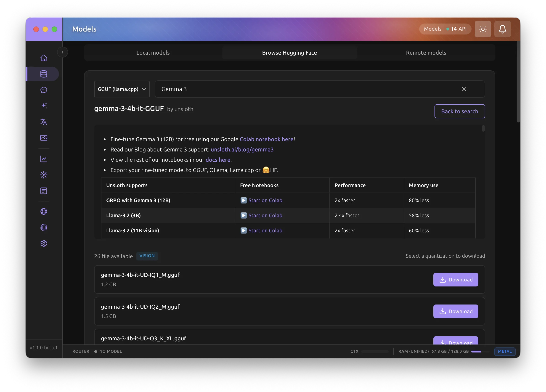Open notifications via the bell icon
Screen dimensions: 546x392
tap(502, 29)
